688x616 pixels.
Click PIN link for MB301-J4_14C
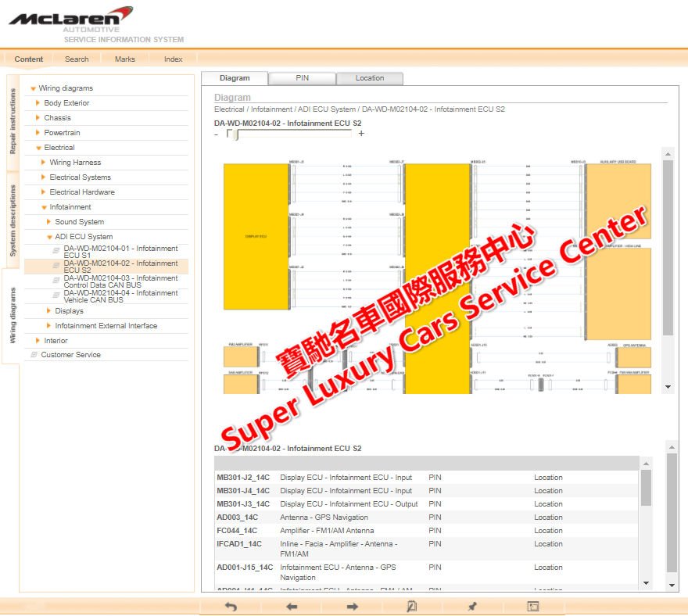(x=435, y=490)
